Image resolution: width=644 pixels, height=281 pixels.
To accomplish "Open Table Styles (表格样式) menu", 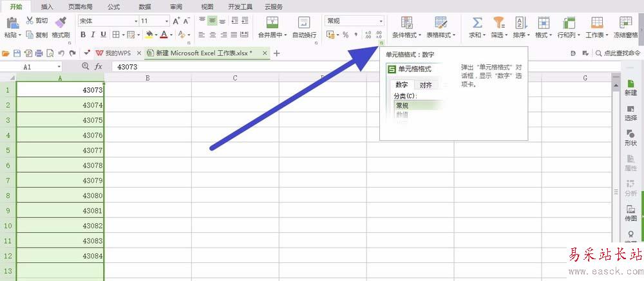I will [441, 28].
